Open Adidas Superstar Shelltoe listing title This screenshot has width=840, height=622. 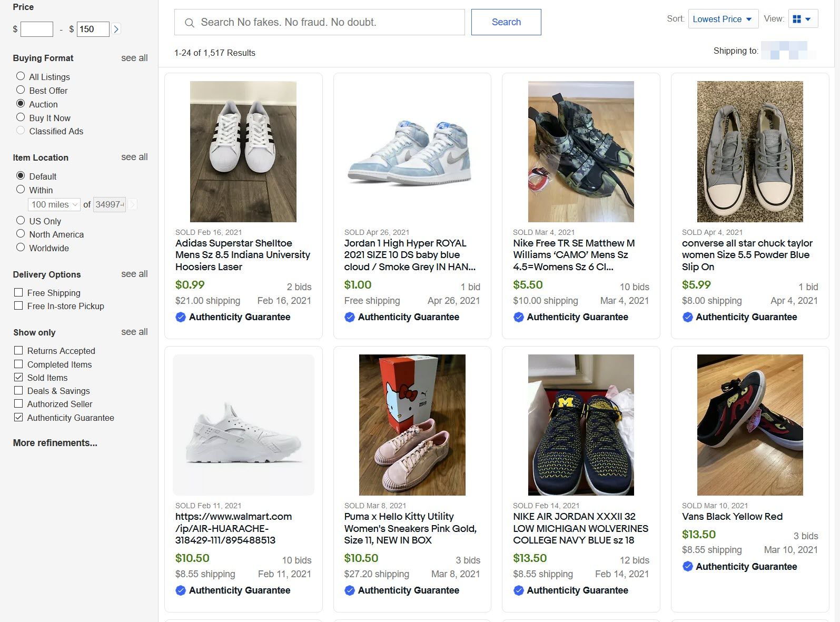243,255
